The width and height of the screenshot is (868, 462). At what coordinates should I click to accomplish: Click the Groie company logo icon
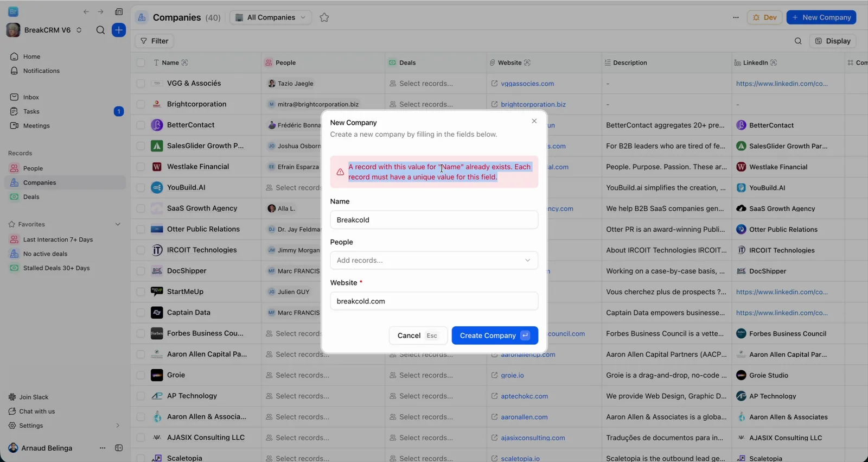coord(157,375)
